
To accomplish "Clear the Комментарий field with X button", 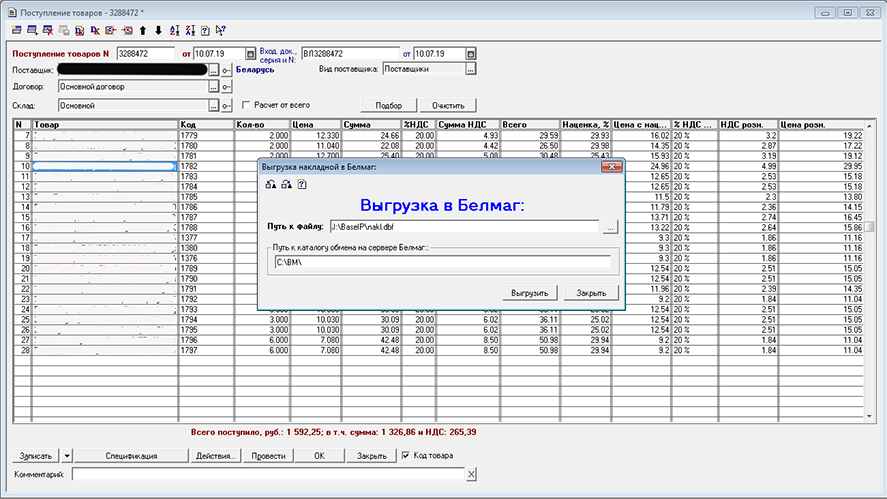I will coord(472,474).
